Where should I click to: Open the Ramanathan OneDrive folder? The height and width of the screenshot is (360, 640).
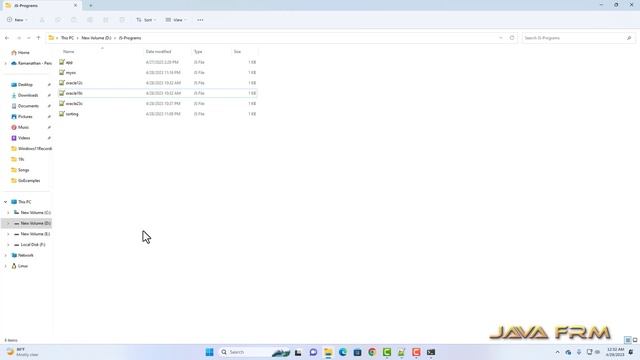(31, 63)
